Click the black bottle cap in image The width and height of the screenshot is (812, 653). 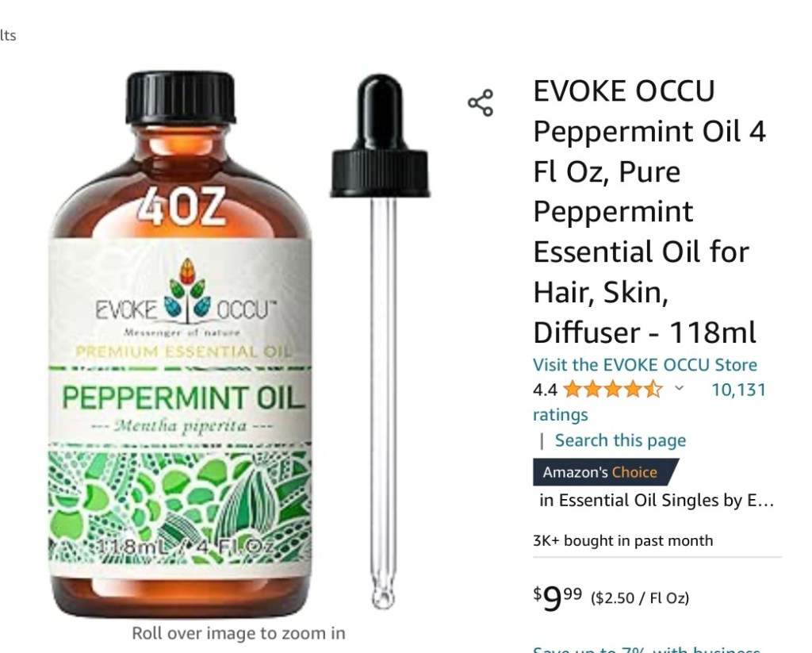point(181,98)
